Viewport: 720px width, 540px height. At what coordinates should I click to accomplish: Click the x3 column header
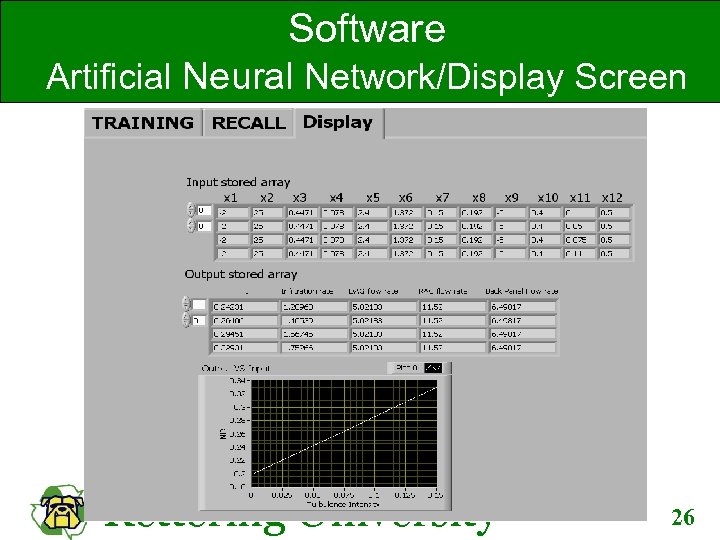click(x=299, y=197)
